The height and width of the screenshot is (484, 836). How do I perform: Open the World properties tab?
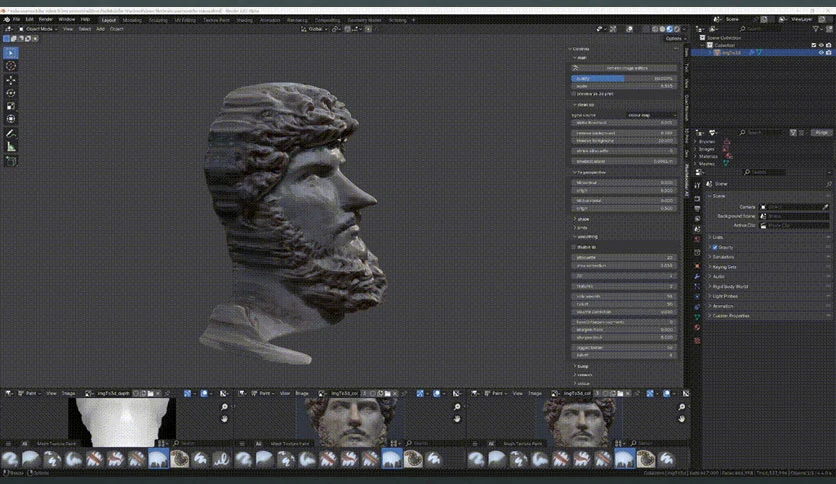click(697, 239)
